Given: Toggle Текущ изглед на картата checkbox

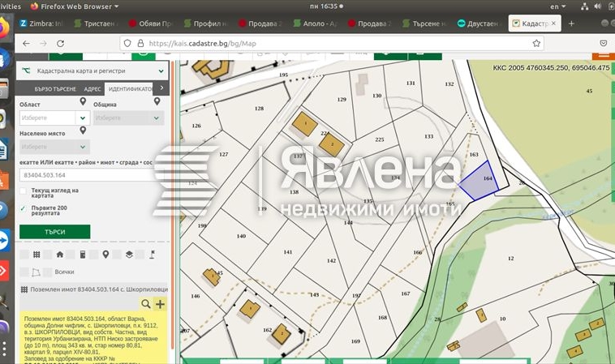Looking at the screenshot, I should [x=24, y=191].
